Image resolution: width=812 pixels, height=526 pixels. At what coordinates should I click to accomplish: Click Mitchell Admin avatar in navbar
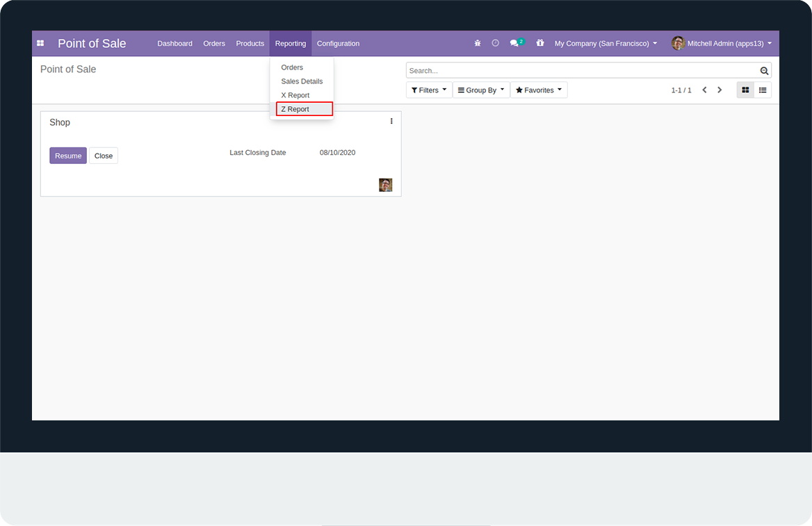679,44
